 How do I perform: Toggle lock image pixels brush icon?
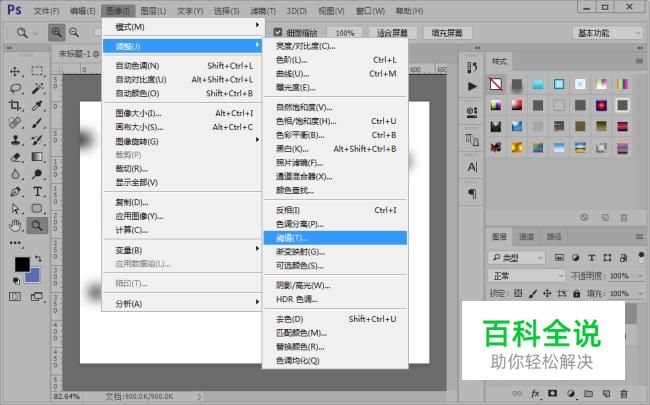[x=533, y=293]
